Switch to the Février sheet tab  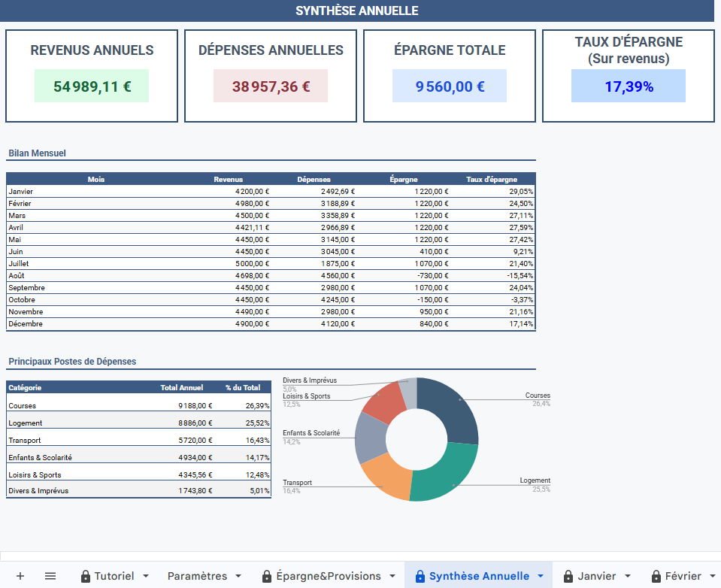[683, 576]
